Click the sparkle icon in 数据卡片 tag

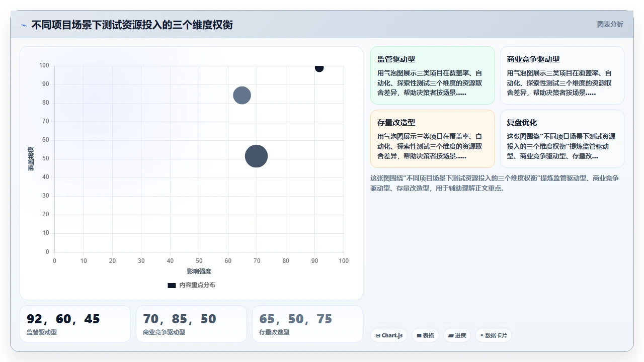[x=482, y=335]
